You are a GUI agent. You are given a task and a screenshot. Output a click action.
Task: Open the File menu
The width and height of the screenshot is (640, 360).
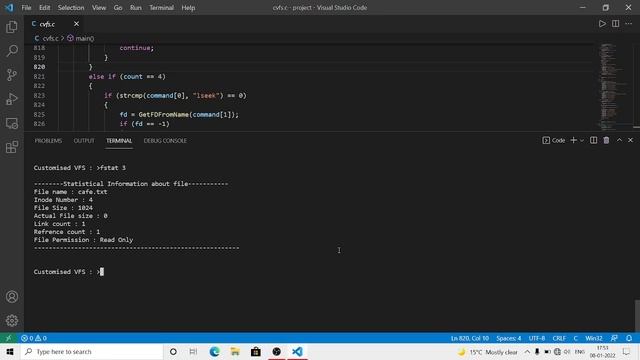[26, 8]
